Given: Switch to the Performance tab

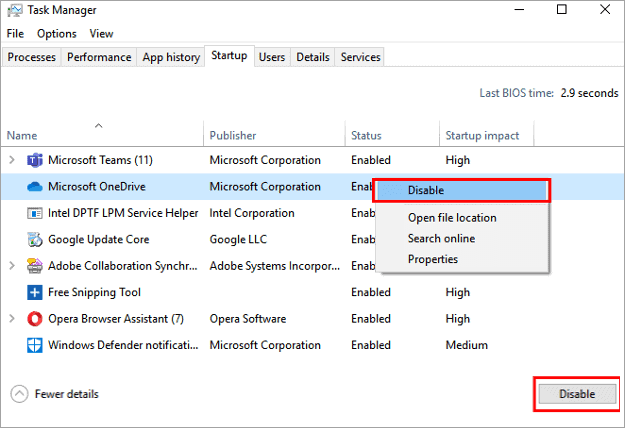Looking at the screenshot, I should coord(99,57).
